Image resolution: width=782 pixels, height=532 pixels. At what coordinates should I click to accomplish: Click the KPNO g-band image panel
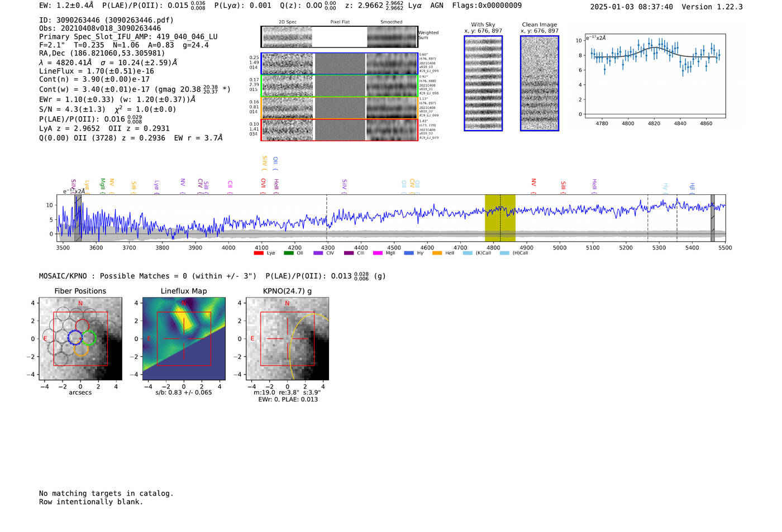click(x=287, y=339)
